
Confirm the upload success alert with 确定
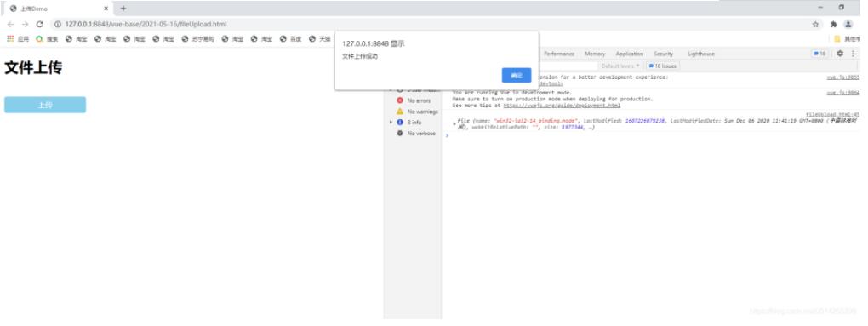pos(517,75)
